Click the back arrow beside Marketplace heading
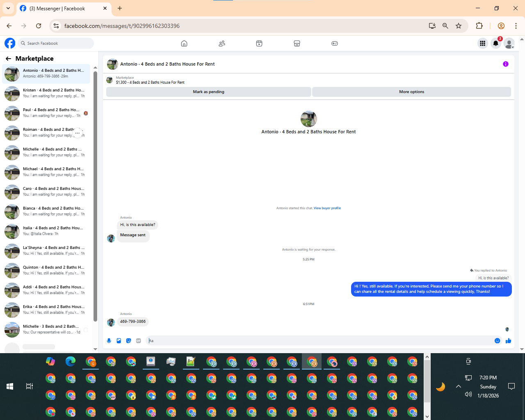The image size is (525, 420). click(x=8, y=59)
